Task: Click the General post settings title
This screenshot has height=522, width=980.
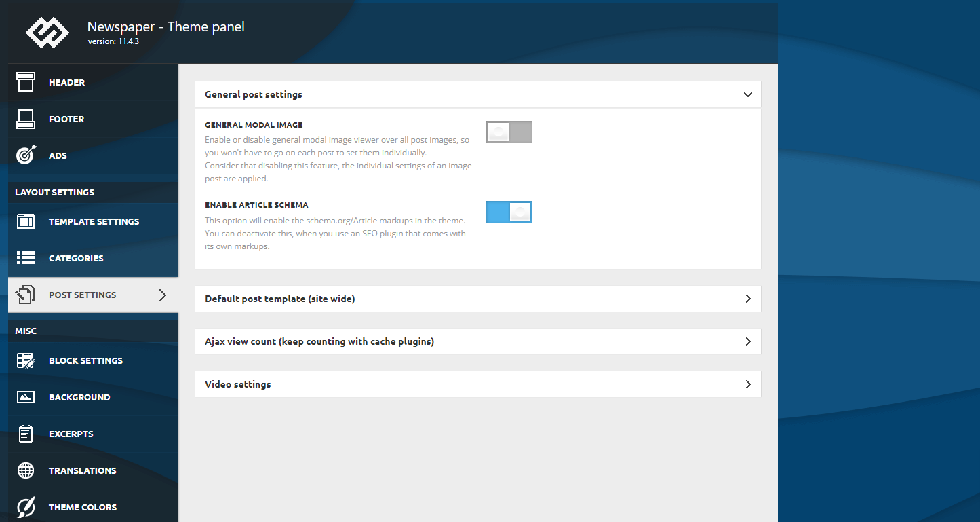Action: coord(254,94)
